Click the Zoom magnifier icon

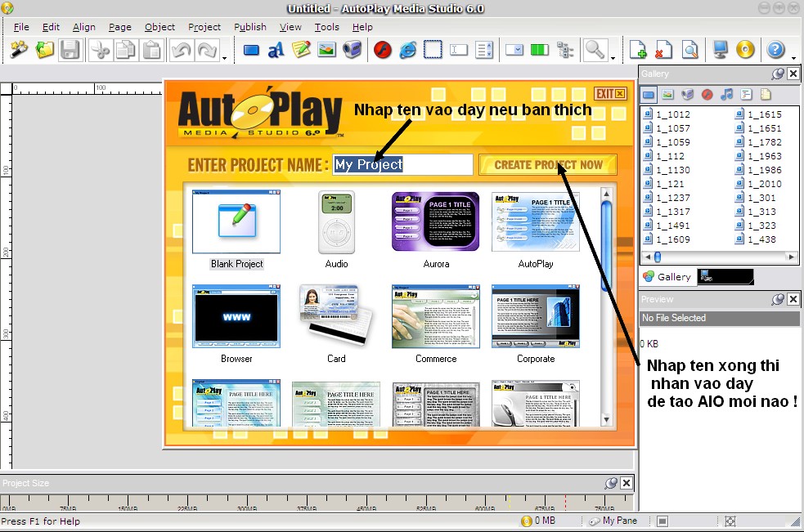pyautogui.click(x=595, y=50)
